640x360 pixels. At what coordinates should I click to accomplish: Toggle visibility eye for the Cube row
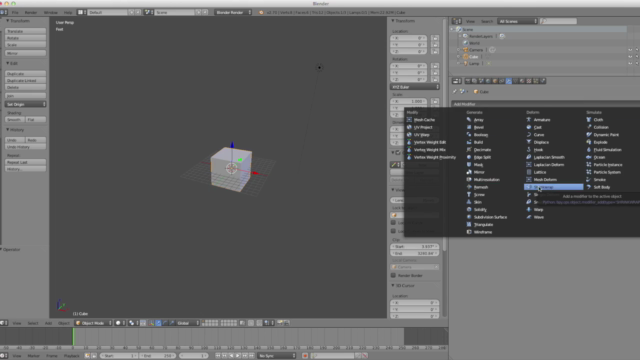[630, 57]
